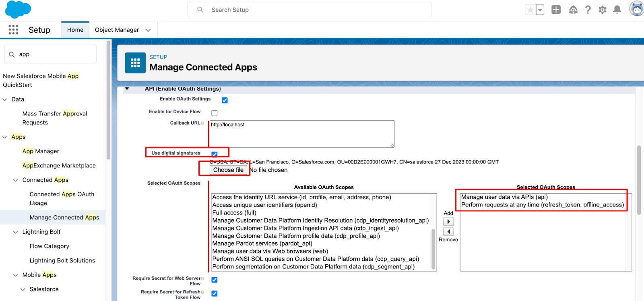644x301 pixels.
Task: Click the Remove scope arrow button
Action: pos(448,231)
